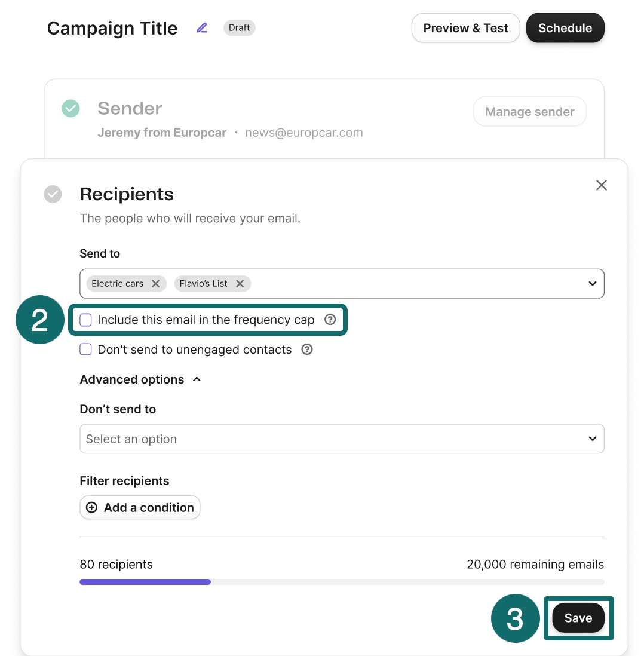This screenshot has width=644, height=656.
Task: Click the pencil icon to edit campaign title
Action: coord(202,28)
